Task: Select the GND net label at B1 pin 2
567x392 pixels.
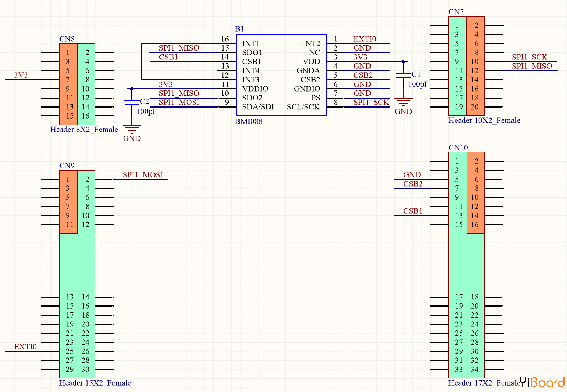Action: (362, 48)
